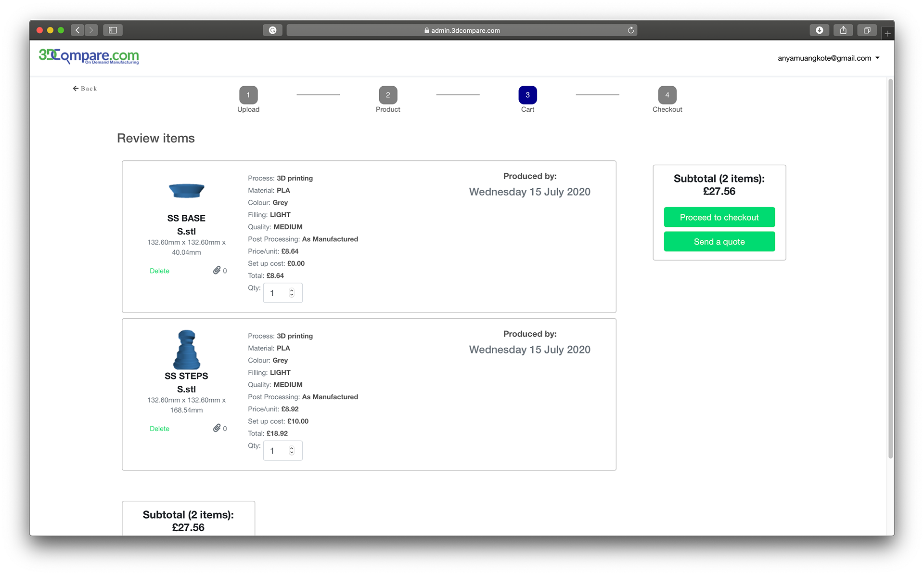
Task: Click quantity field for SS STEPS item
Action: coord(282,451)
